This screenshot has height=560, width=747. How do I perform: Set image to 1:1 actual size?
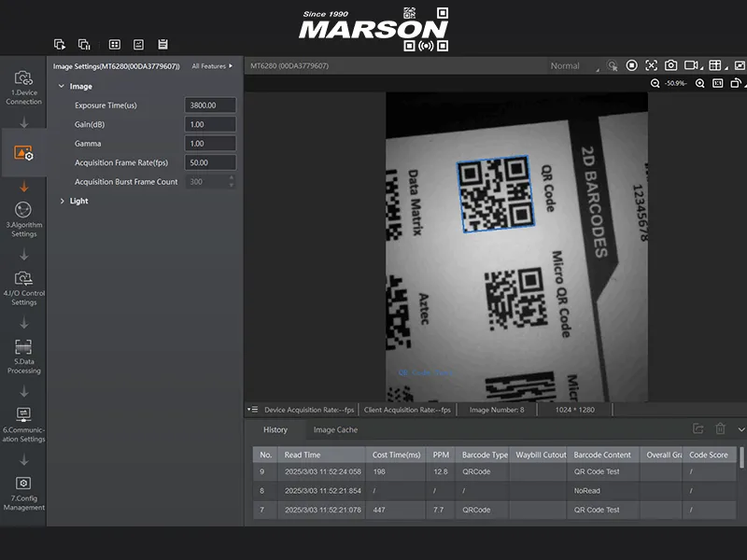[717, 83]
